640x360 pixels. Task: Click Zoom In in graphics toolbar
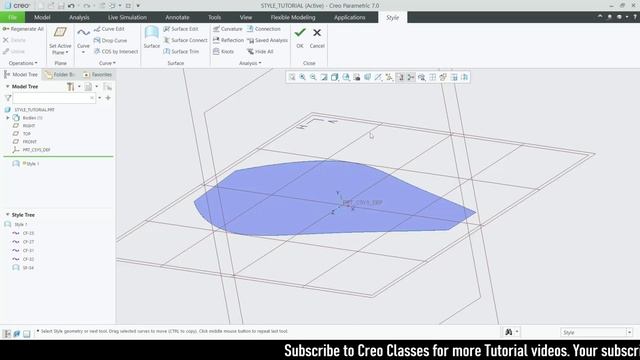302,77
